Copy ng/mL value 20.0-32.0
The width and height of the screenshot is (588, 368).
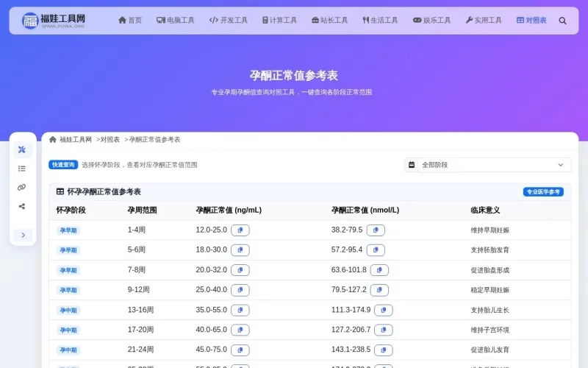(240, 270)
